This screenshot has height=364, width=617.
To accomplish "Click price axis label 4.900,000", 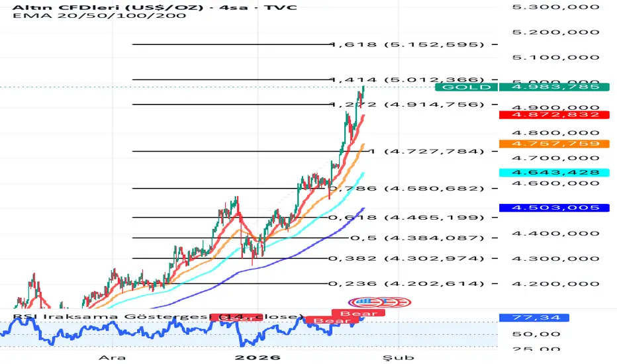I will tap(555, 107).
